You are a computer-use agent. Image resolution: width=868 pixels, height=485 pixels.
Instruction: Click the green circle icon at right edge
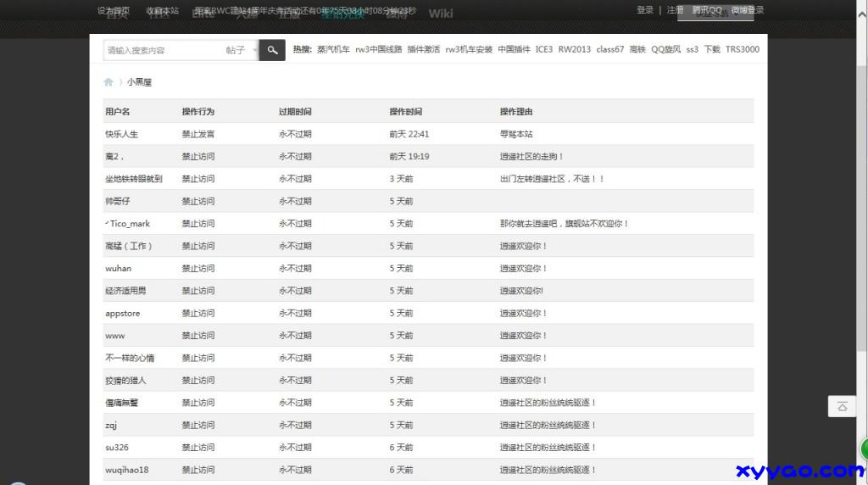864,449
